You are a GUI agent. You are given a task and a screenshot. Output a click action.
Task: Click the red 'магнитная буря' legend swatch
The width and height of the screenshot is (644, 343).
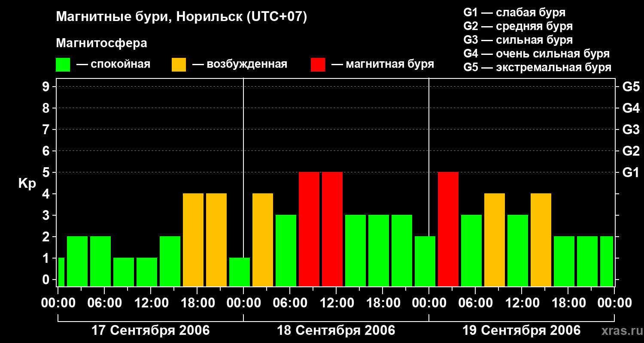point(318,64)
